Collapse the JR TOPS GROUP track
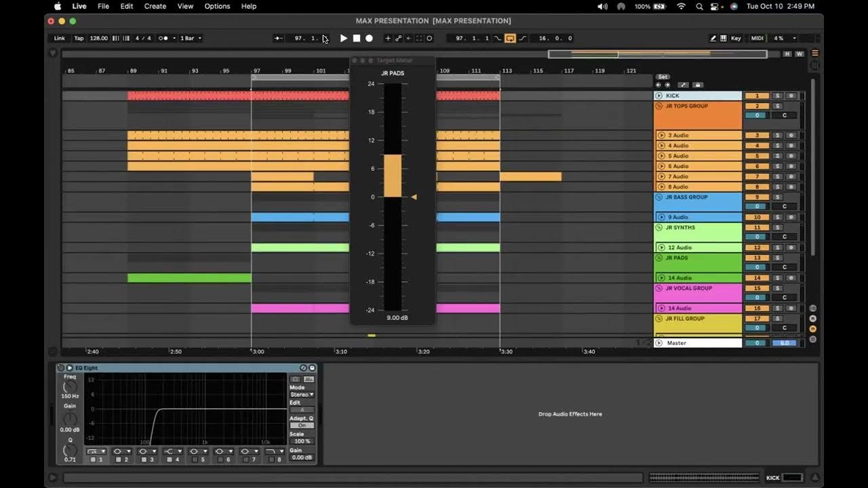868x488 pixels. 659,106
